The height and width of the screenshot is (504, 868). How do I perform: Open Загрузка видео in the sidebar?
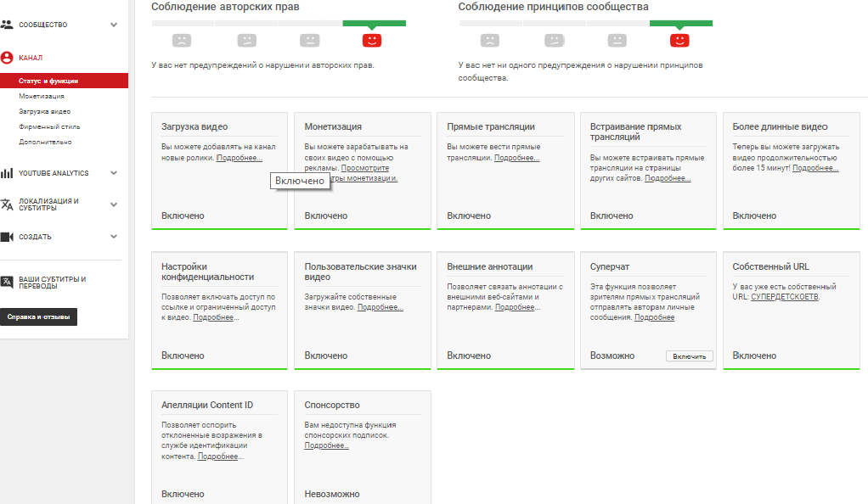point(45,111)
